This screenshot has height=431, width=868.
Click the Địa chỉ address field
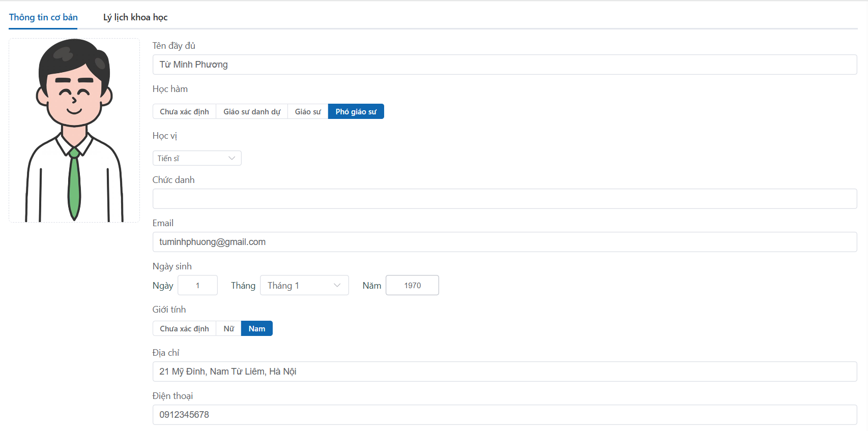pyautogui.click(x=504, y=372)
